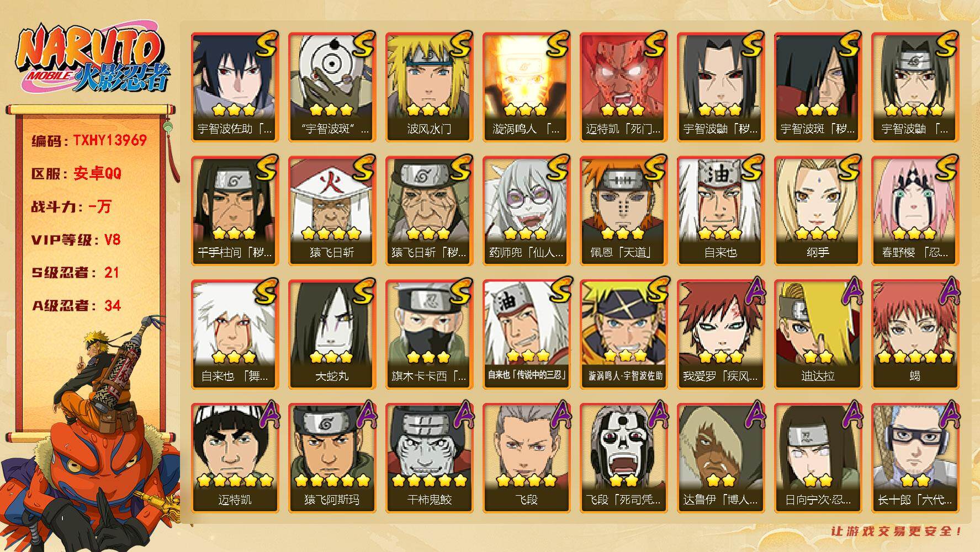
Task: Choose the 猿飞阿斯玛 ninja card
Action: point(332,458)
